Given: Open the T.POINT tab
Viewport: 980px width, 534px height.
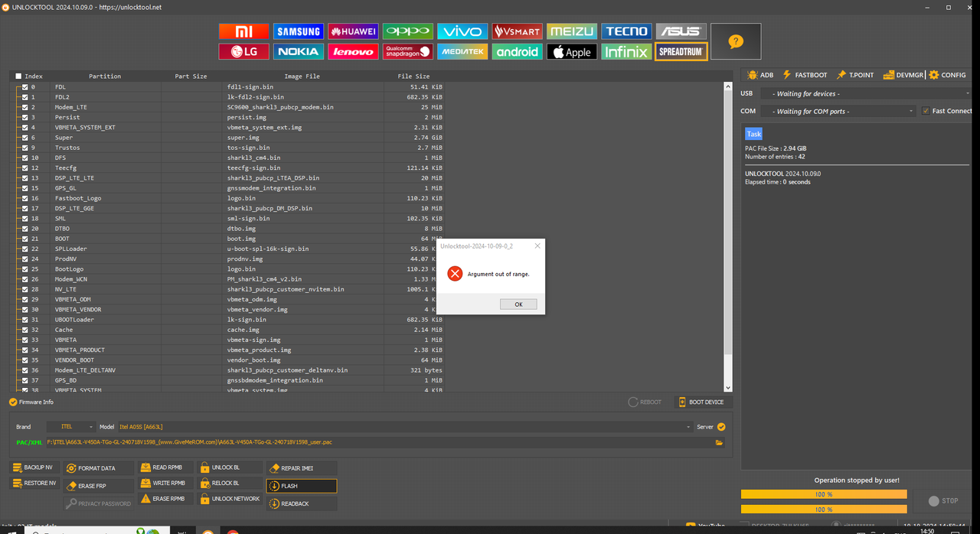Looking at the screenshot, I should 855,75.
